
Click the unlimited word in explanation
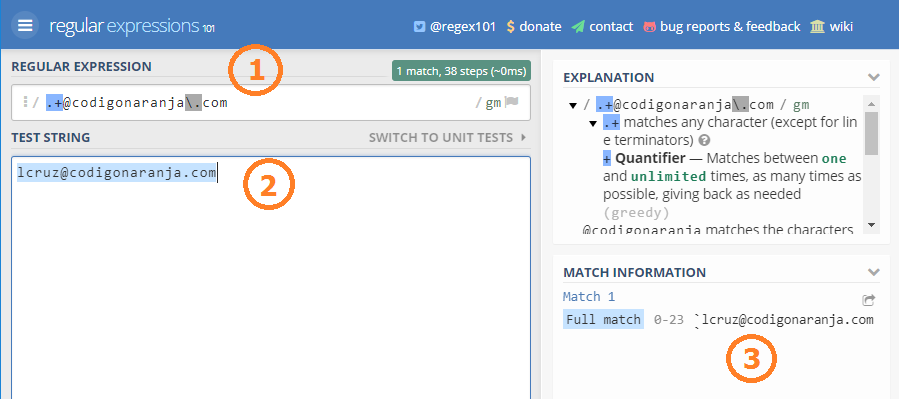click(x=669, y=177)
